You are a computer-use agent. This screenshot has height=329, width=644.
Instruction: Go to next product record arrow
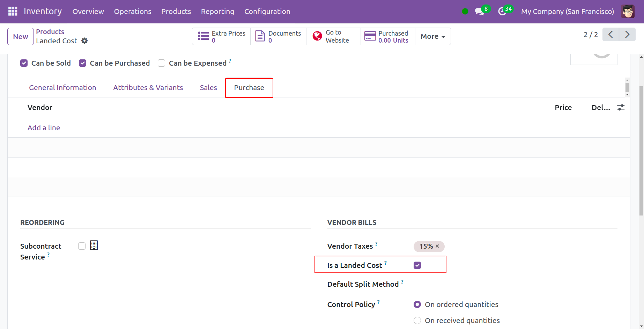(x=627, y=35)
